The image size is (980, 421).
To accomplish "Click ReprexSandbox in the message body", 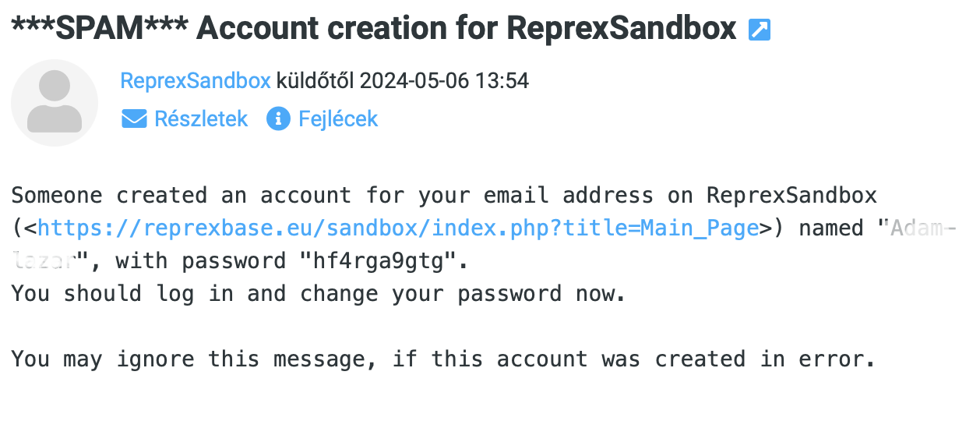I will tap(791, 195).
